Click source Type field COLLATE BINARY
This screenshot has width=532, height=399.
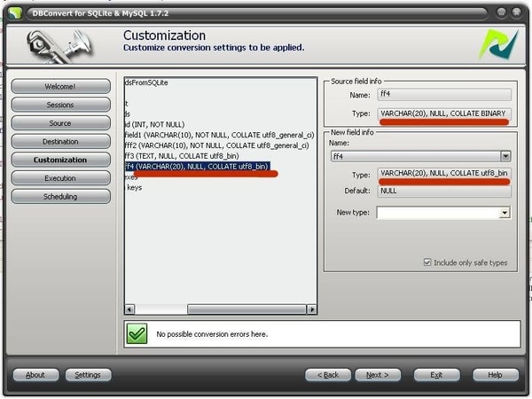click(x=444, y=113)
